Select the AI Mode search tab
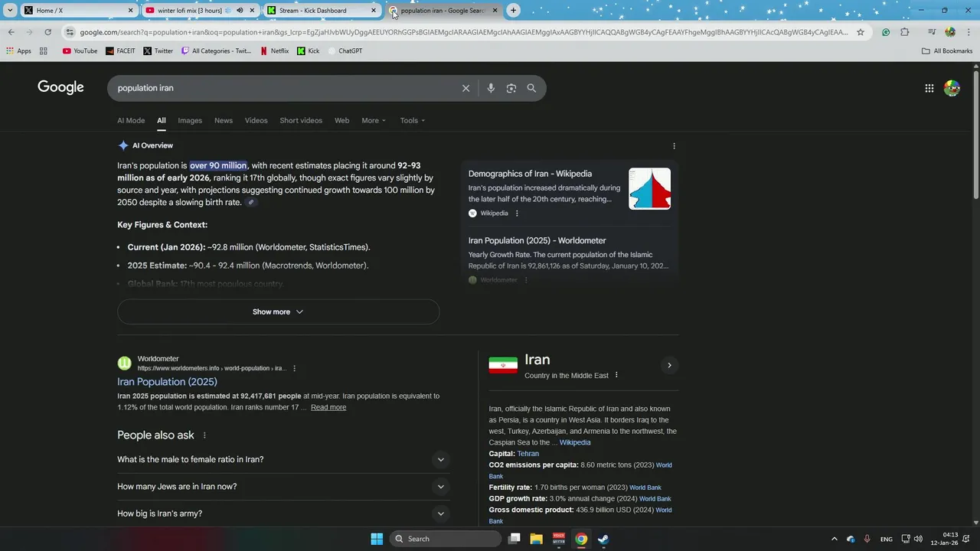Viewport: 980px width, 551px height. tap(131, 120)
